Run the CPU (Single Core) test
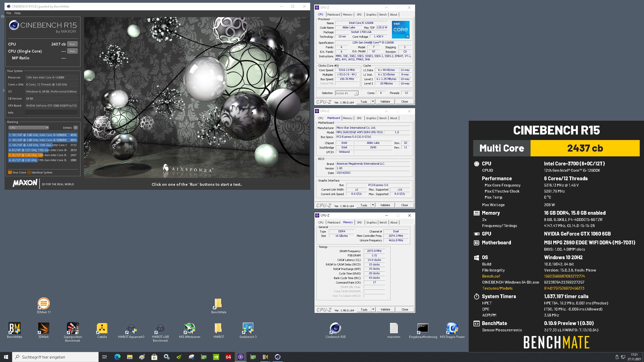 [x=72, y=51]
